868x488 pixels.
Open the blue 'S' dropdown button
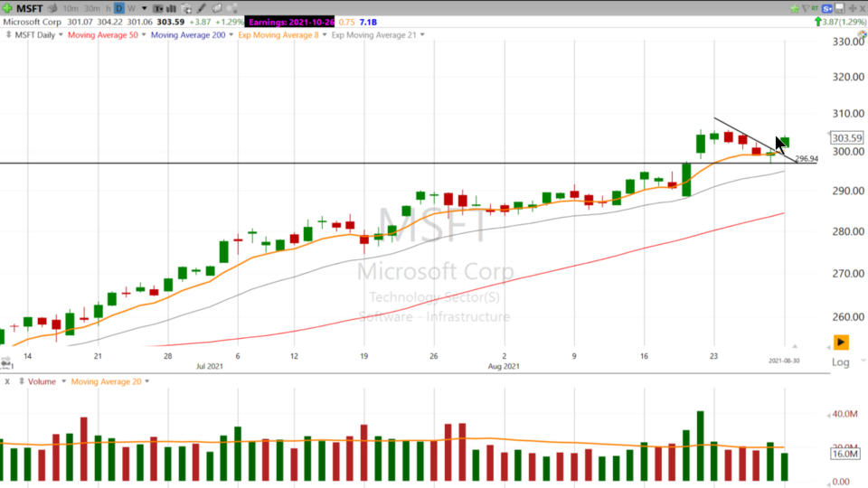click(x=827, y=8)
